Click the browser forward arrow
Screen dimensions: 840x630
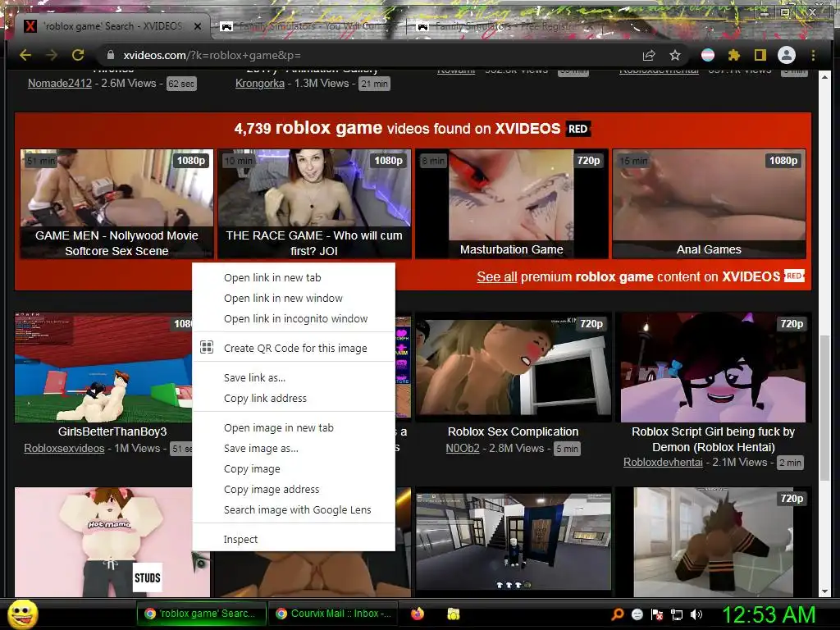52,55
